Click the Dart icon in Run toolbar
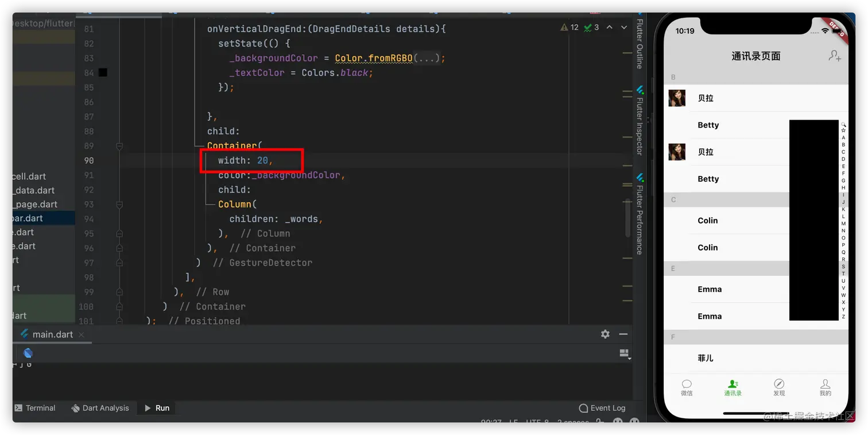This screenshot has height=435, width=868. tap(28, 353)
